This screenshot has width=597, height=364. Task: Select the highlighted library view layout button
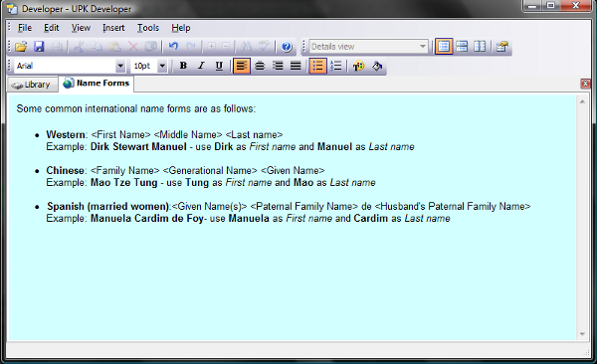point(444,47)
